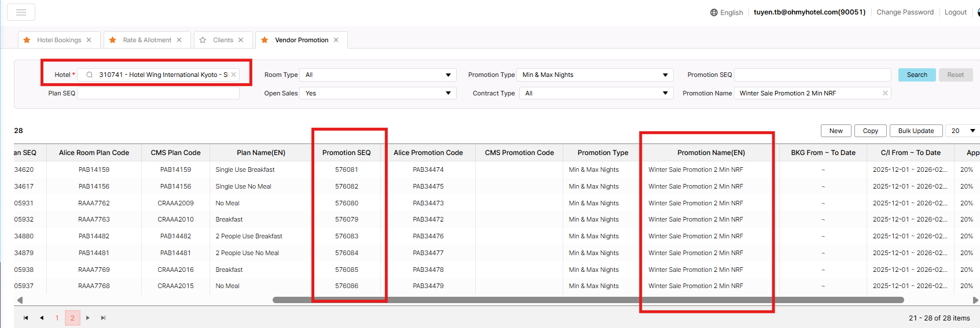Click the Bulk Update button
The height and width of the screenshot is (328, 980).
pos(916,131)
